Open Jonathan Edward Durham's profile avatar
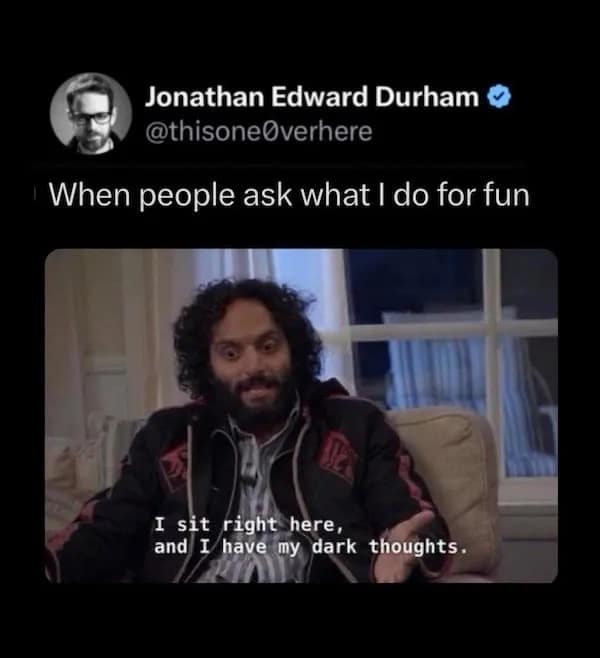 coord(91,114)
